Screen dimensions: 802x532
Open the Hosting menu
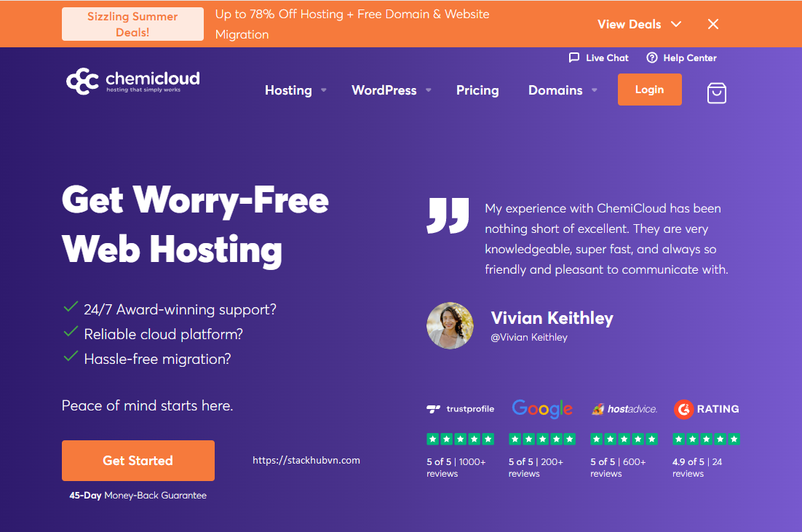pyautogui.click(x=288, y=90)
